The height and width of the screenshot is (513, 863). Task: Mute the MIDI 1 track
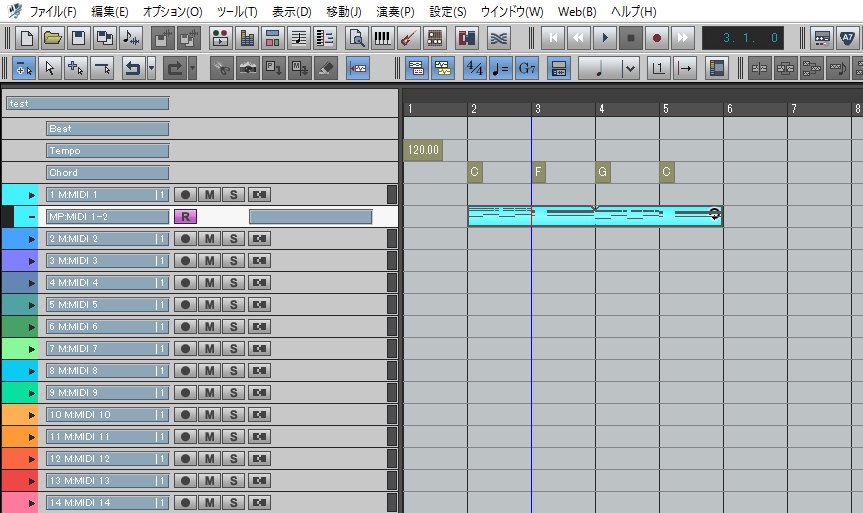click(210, 194)
